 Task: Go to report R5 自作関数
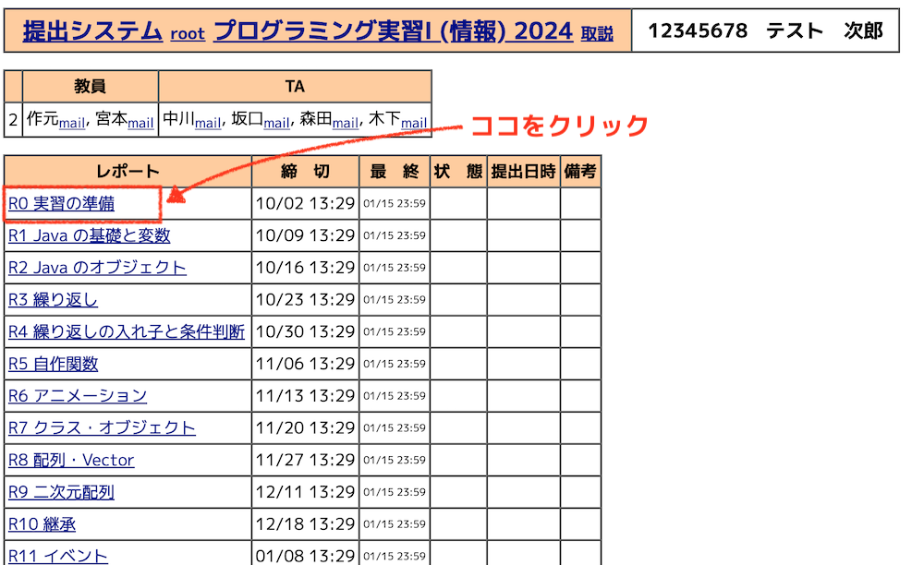53,364
